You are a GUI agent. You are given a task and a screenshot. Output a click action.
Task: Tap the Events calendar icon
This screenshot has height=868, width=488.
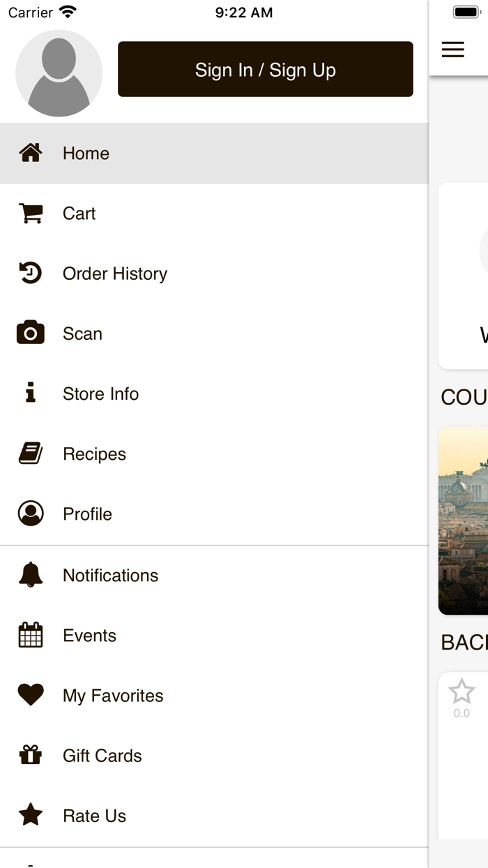tap(31, 635)
